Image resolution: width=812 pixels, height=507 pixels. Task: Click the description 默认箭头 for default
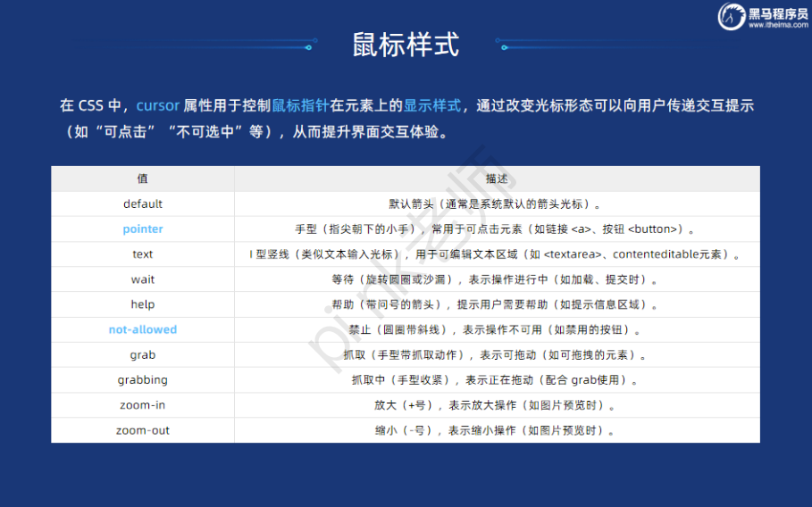(x=496, y=204)
